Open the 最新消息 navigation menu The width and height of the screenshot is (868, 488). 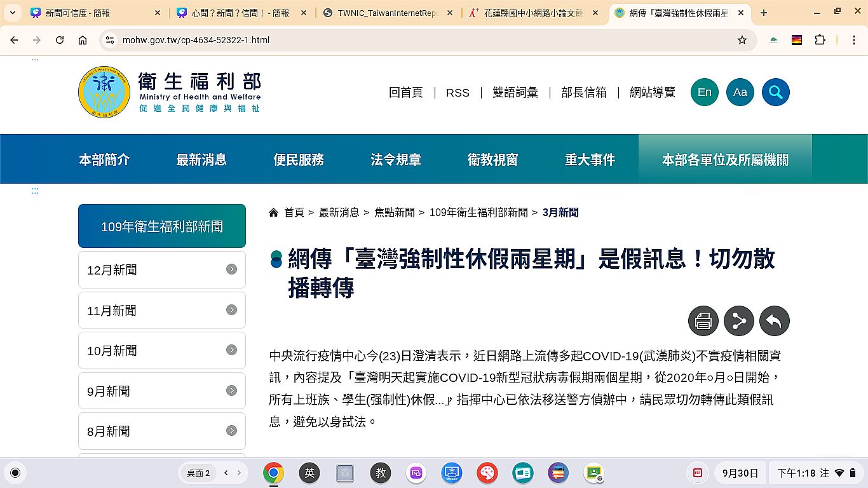[201, 160]
